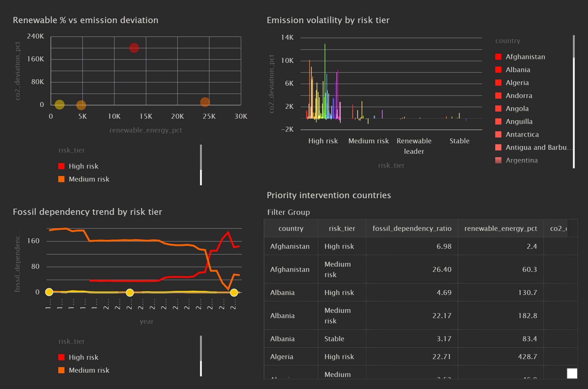Click Antarctica legend entry

517,134
